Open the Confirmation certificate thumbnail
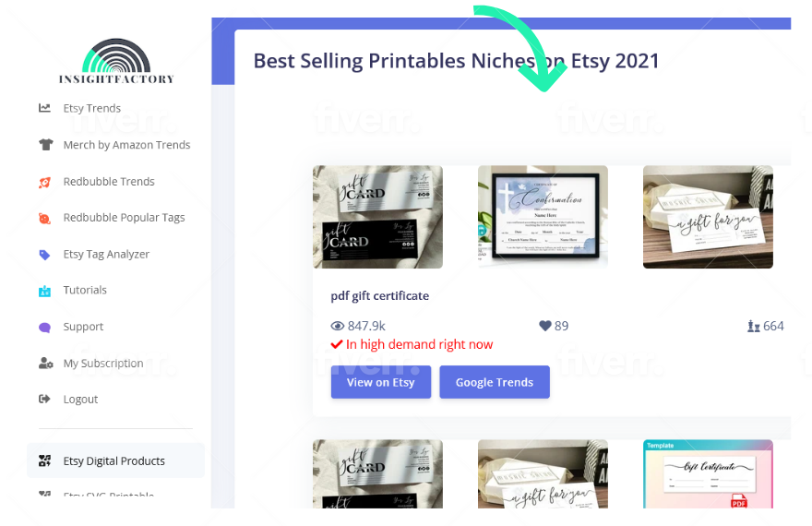 (x=543, y=217)
